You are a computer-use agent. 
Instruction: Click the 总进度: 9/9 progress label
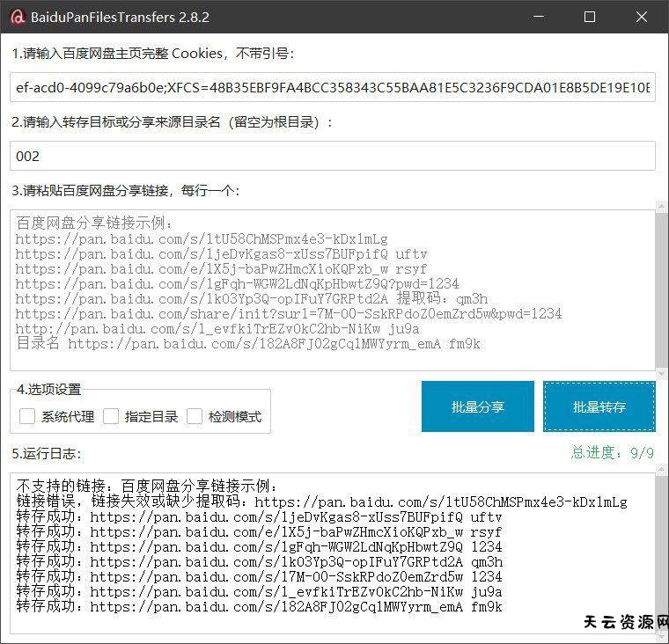click(613, 452)
